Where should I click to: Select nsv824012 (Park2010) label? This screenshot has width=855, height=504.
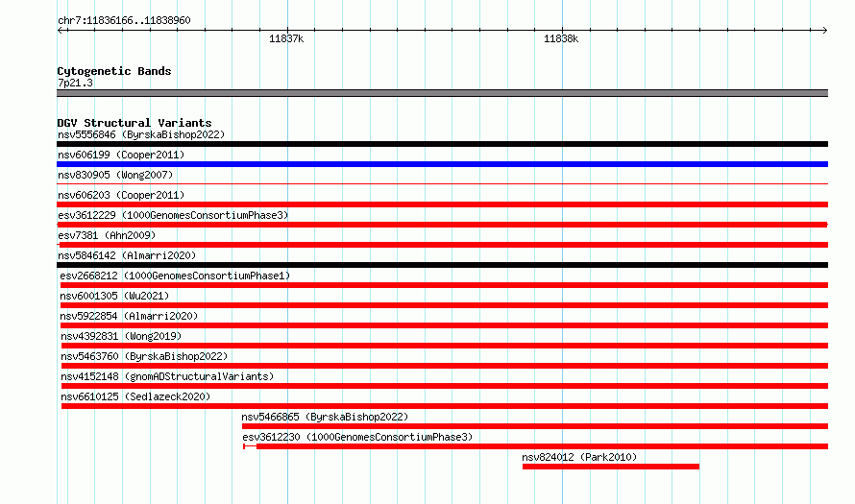pyautogui.click(x=579, y=457)
